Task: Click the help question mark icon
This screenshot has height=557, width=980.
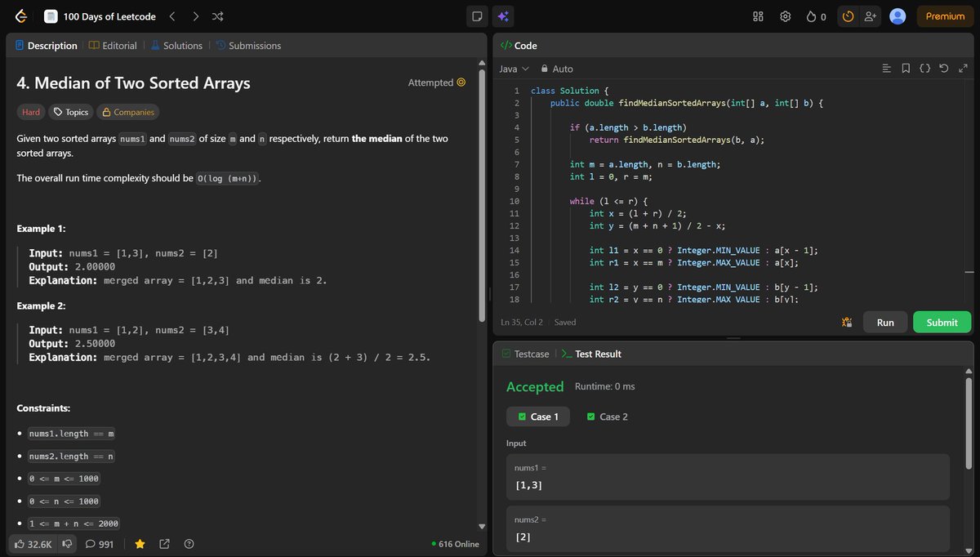Action: tap(189, 544)
